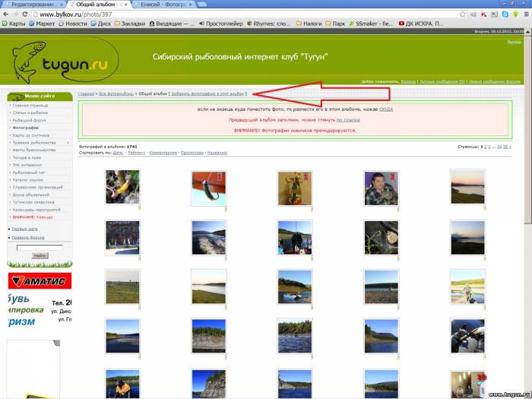Expand the 'Правила рыболовства' submenu plus sign

68,143
